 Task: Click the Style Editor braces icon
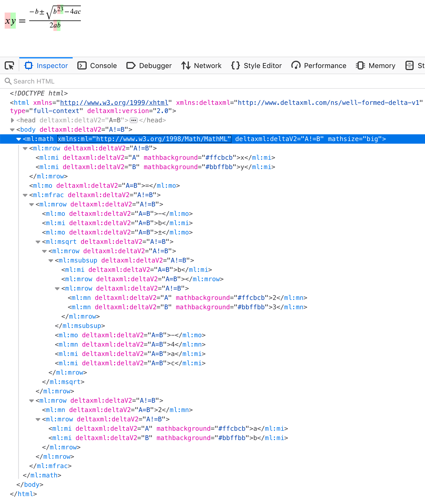pyautogui.click(x=235, y=66)
